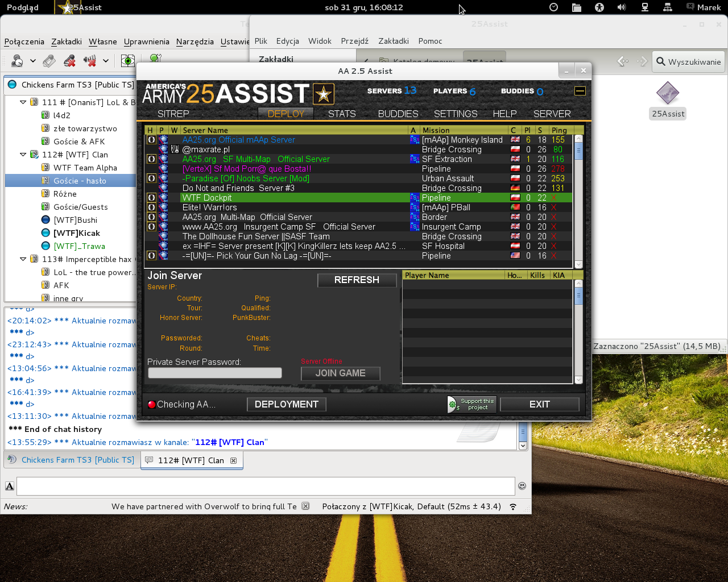
Task: Open the SERVER tab in 25Assist
Action: pos(552,114)
